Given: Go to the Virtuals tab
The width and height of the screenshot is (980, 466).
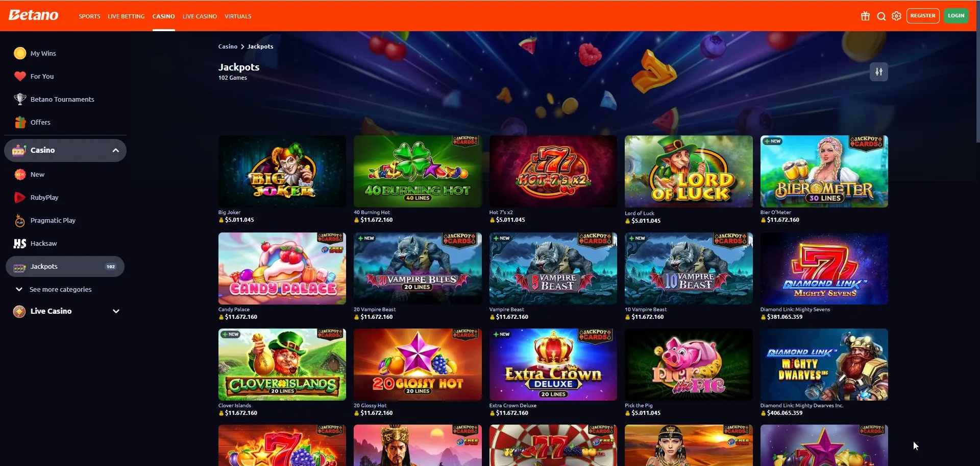Looking at the screenshot, I should [238, 16].
